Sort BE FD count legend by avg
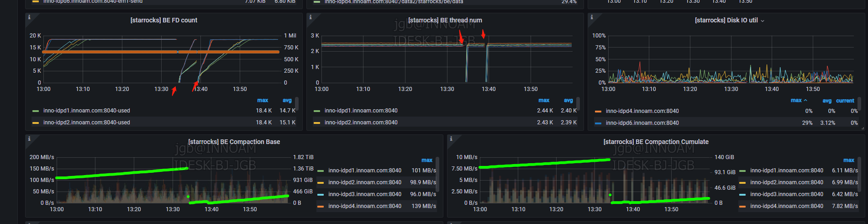Image resolution: width=868 pixels, height=224 pixels. (287, 100)
